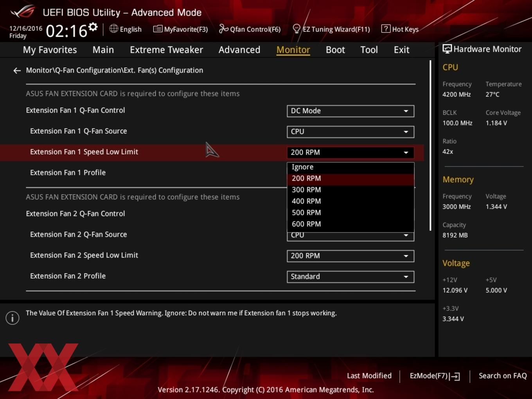The image size is (532, 399).
Task: Open MyFavorite(F3) list
Action: [x=180, y=29]
